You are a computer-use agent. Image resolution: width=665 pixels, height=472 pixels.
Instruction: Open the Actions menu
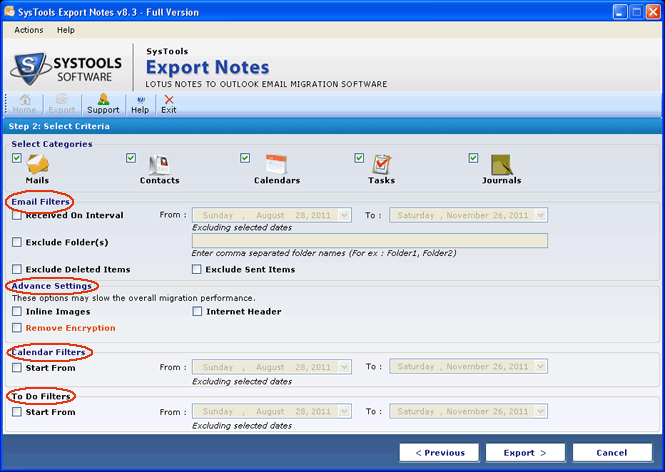(29, 30)
